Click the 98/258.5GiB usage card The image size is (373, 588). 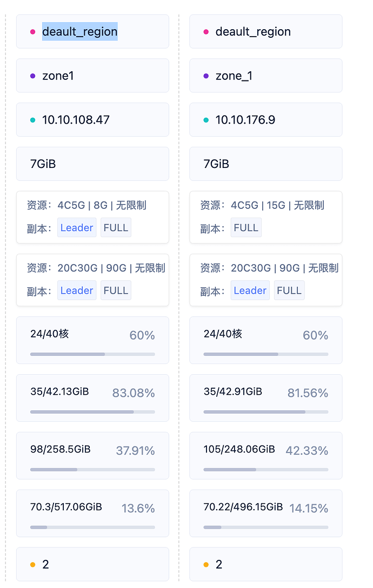pos(92,455)
